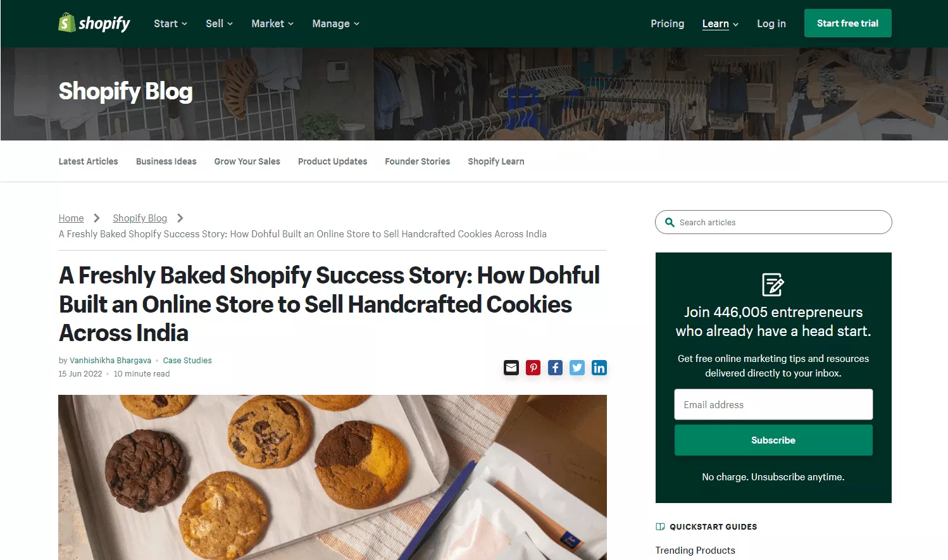Screen dimensions: 948x560
Task: Expand the Learn dropdown menu
Action: tap(720, 23)
